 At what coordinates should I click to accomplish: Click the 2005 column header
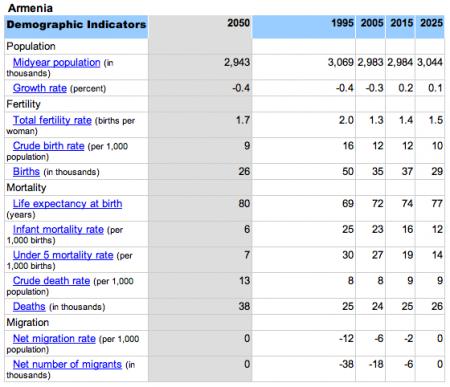tap(370, 27)
